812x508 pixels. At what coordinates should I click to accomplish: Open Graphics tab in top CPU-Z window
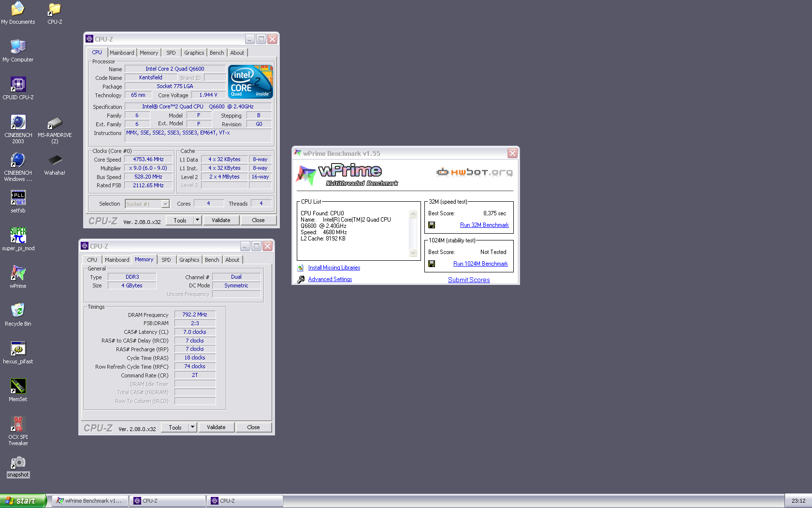194,53
